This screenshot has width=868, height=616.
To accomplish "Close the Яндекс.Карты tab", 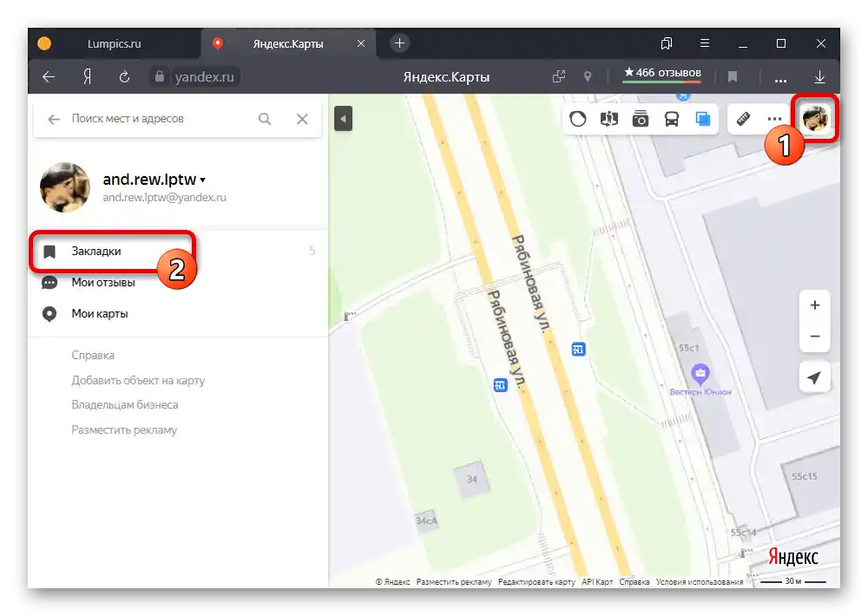I will (x=361, y=43).
